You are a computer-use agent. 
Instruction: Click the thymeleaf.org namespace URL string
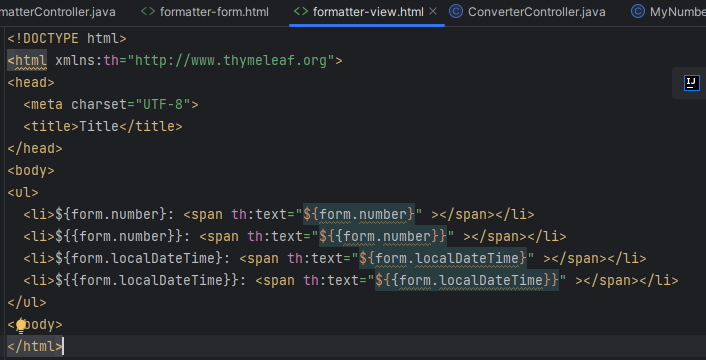231,61
